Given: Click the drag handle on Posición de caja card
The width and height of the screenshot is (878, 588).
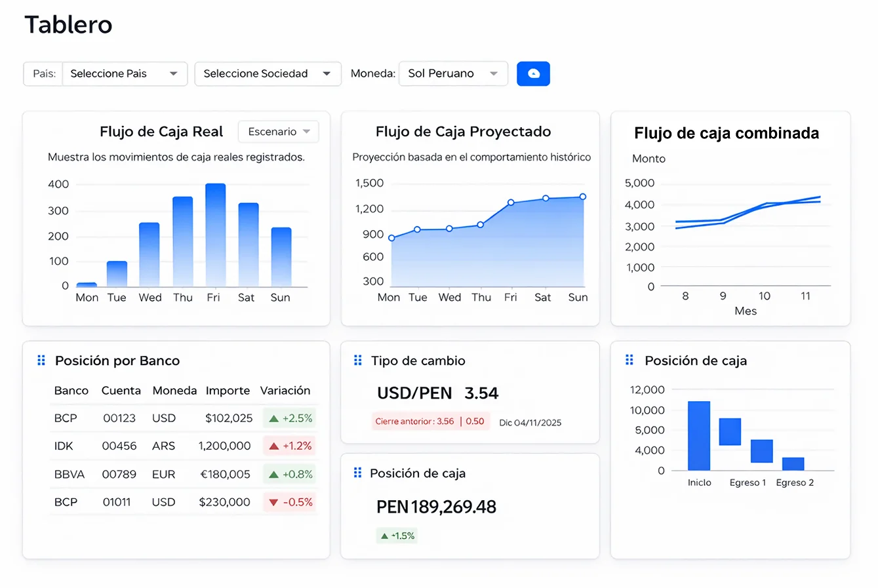Looking at the screenshot, I should [x=357, y=473].
